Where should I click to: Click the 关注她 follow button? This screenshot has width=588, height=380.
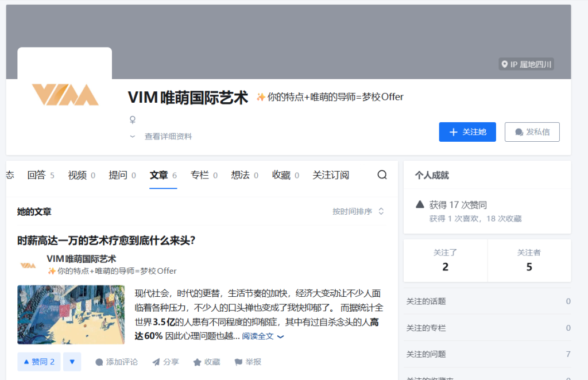[x=467, y=131]
